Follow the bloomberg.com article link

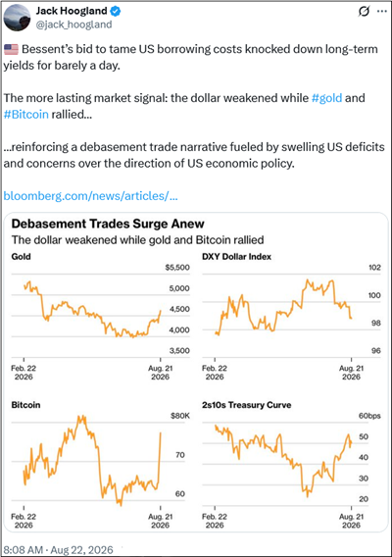tap(90, 196)
